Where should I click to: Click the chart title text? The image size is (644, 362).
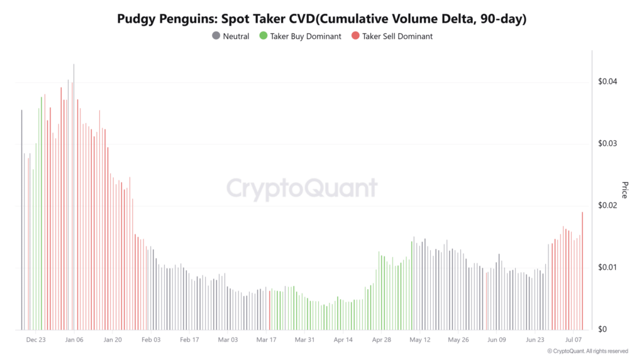321,19
